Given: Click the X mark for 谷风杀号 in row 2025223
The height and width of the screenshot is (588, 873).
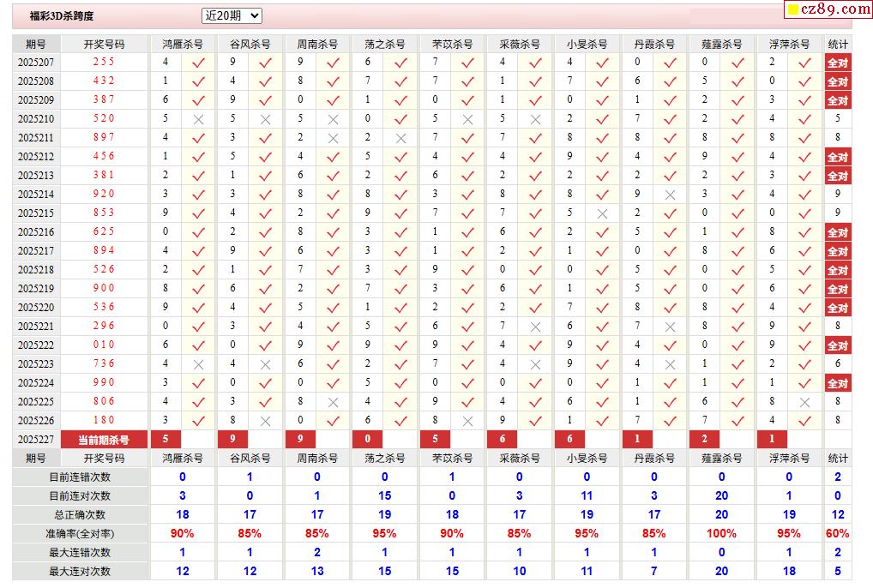Looking at the screenshot, I should 266,365.
